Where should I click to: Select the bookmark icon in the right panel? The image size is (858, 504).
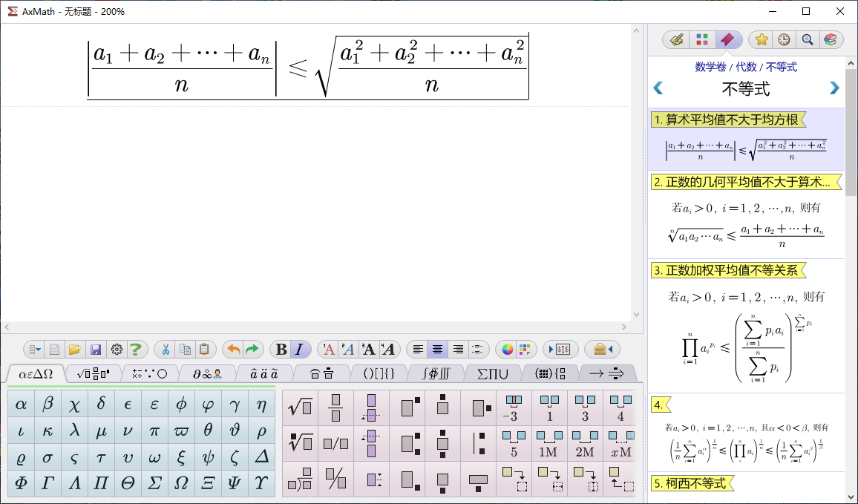pos(728,39)
